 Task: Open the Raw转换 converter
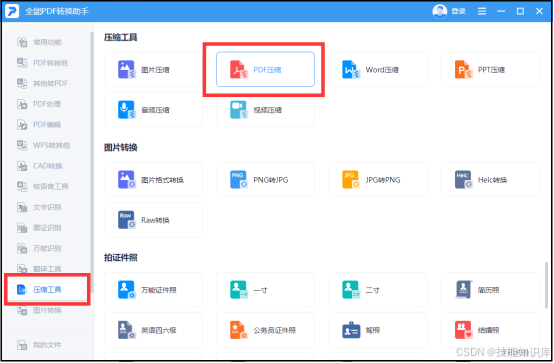(153, 220)
